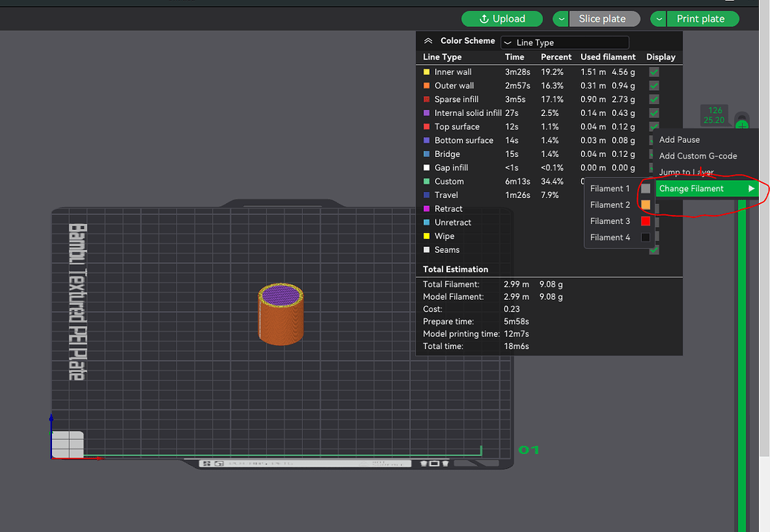Click the orange Filament 2 color swatch
770x532 pixels.
point(645,205)
